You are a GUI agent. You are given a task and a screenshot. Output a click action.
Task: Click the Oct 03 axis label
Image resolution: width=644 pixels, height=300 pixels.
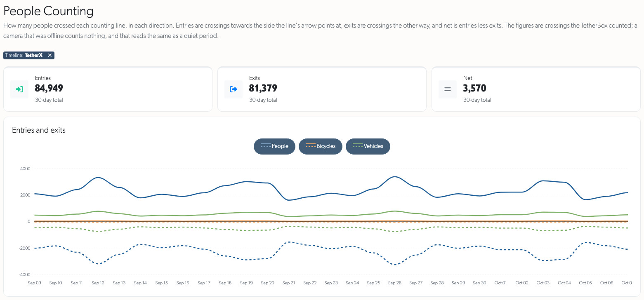coord(543,283)
